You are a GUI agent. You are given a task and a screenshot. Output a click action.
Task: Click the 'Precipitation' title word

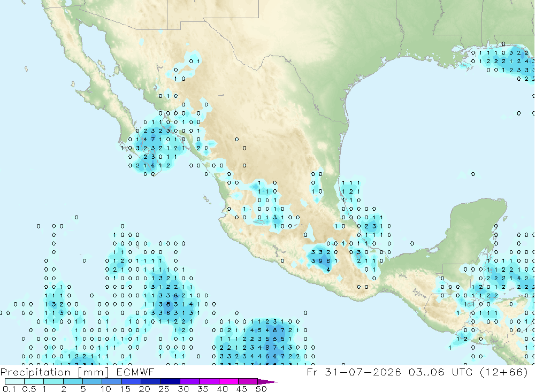[x=35, y=372]
